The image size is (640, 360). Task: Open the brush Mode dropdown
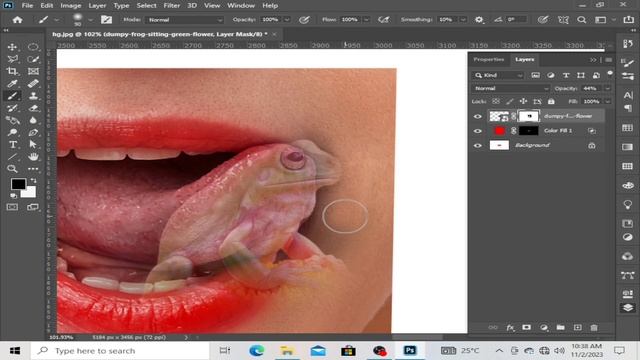pyautogui.click(x=184, y=20)
